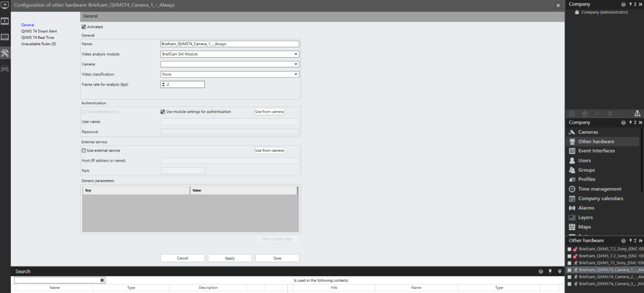
Task: Clear the search field with X icon
Action: (102, 280)
